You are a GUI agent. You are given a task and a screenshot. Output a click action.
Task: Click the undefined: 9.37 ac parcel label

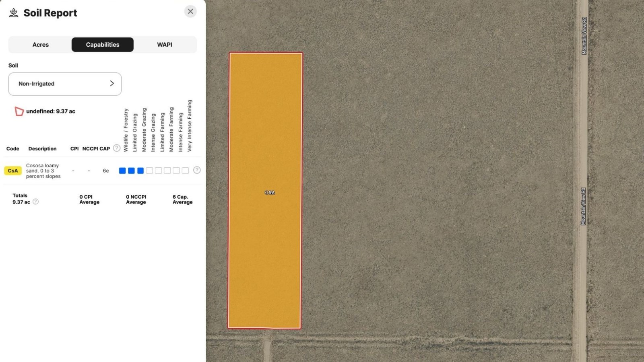(51, 111)
